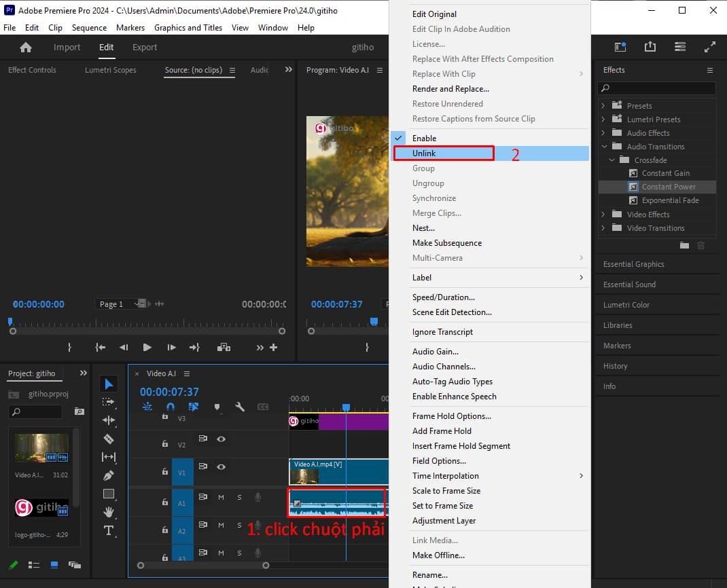727x588 pixels.
Task: Select the Hand tool
Action: pyautogui.click(x=109, y=512)
